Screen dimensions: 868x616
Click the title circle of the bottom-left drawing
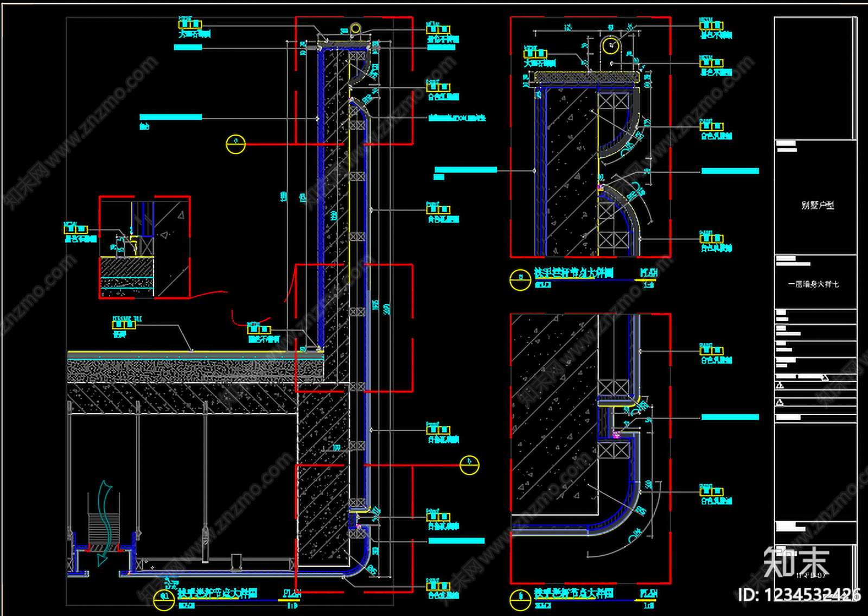(x=164, y=600)
